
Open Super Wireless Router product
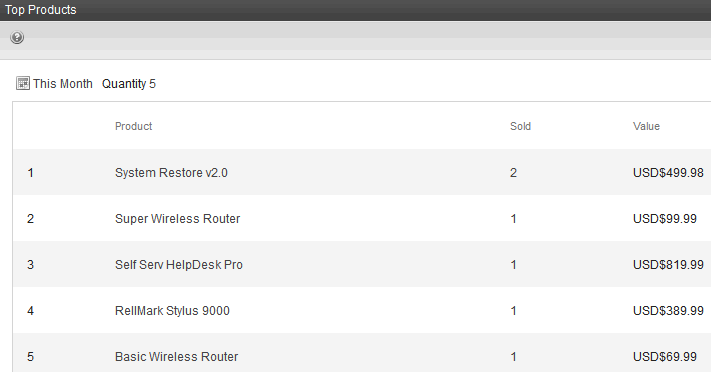[177, 219]
